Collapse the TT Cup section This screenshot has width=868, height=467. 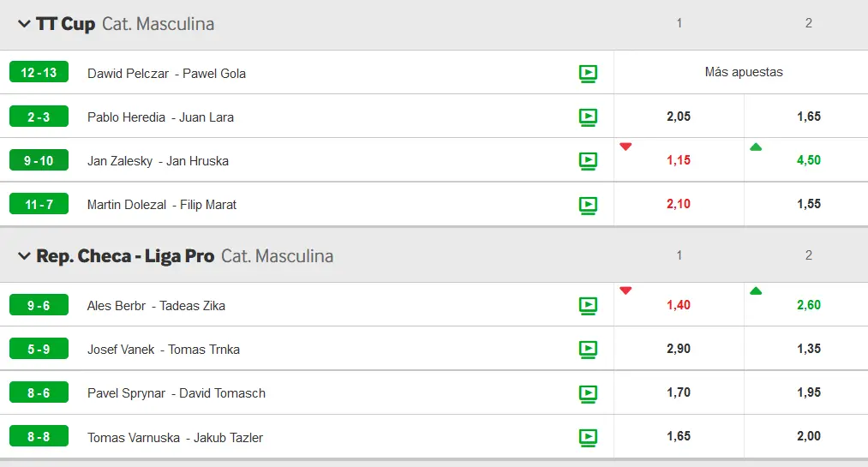(24, 24)
